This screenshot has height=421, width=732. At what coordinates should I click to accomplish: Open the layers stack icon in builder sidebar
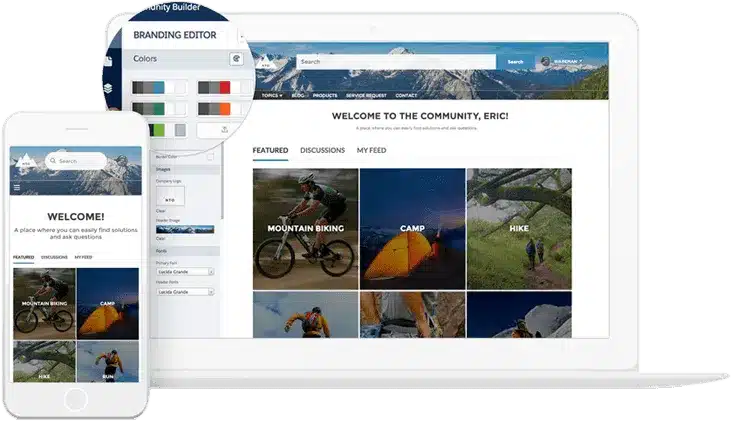pos(108,88)
